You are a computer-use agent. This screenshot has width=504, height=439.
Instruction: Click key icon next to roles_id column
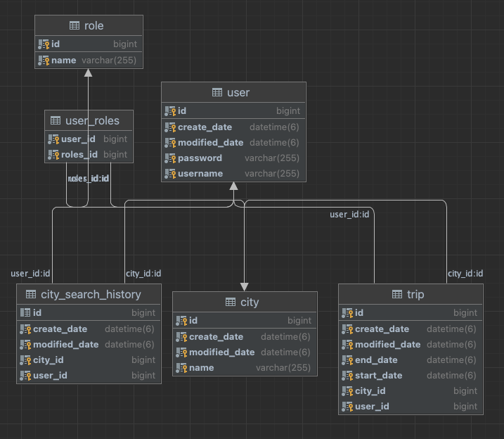click(x=53, y=155)
